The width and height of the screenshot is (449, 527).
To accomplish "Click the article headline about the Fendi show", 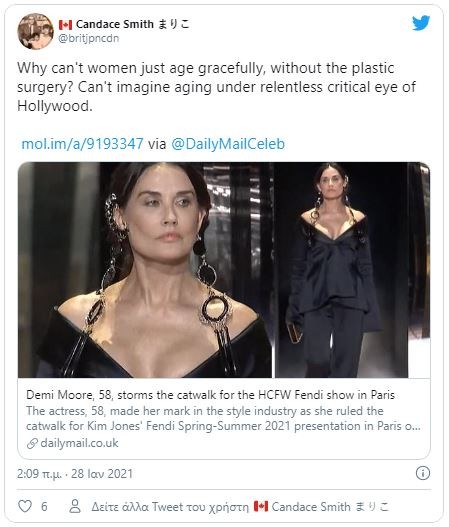I will (x=210, y=395).
